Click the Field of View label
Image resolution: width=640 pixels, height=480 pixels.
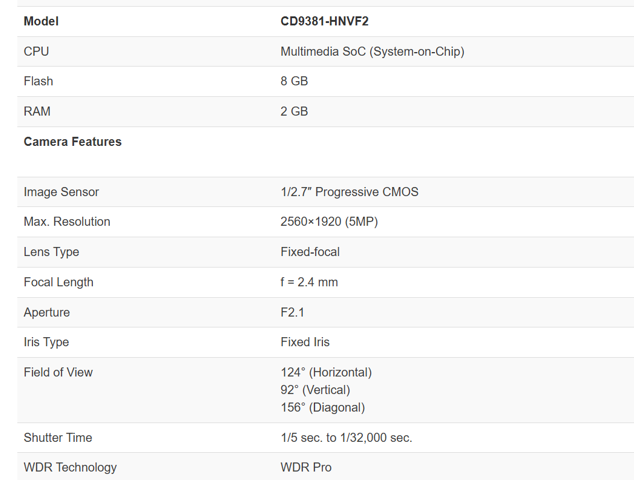point(58,372)
